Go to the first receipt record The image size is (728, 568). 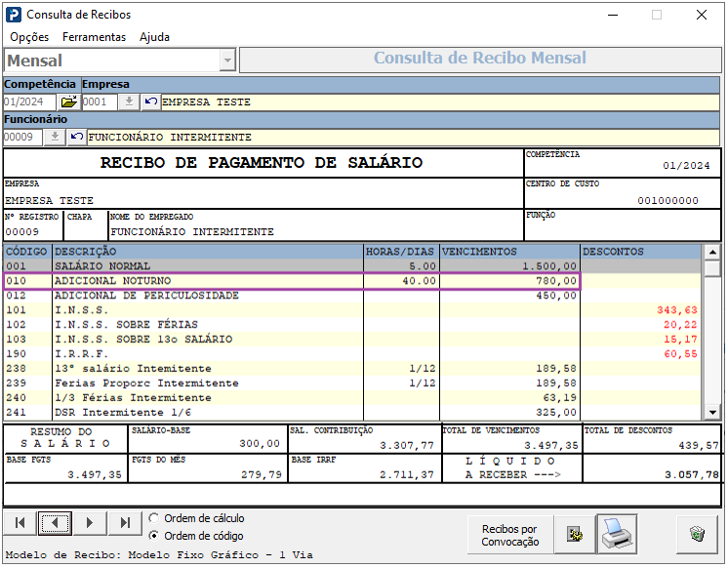20,523
